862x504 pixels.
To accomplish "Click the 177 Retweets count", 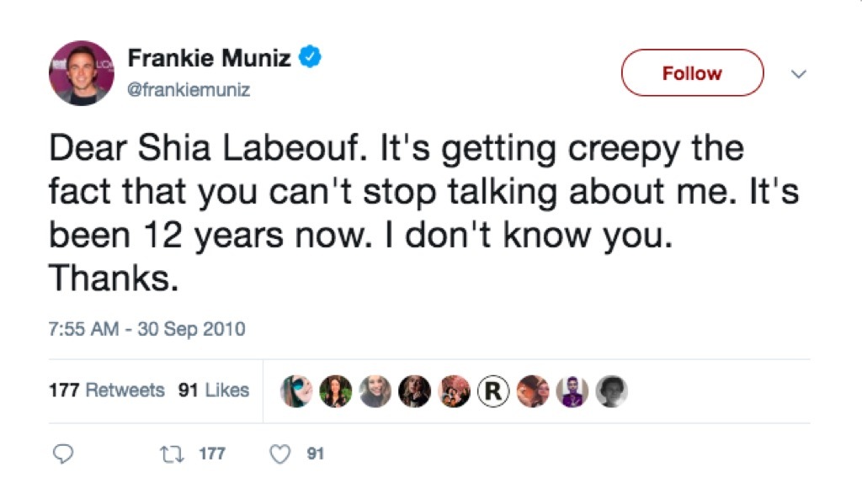I will 107,390.
